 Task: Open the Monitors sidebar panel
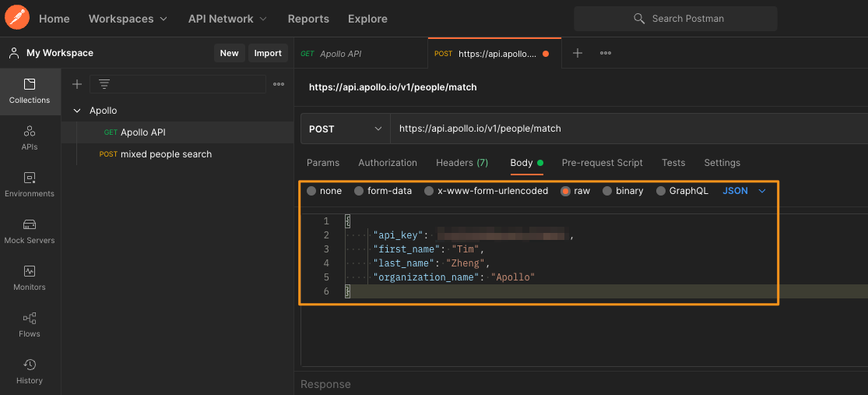click(x=30, y=278)
